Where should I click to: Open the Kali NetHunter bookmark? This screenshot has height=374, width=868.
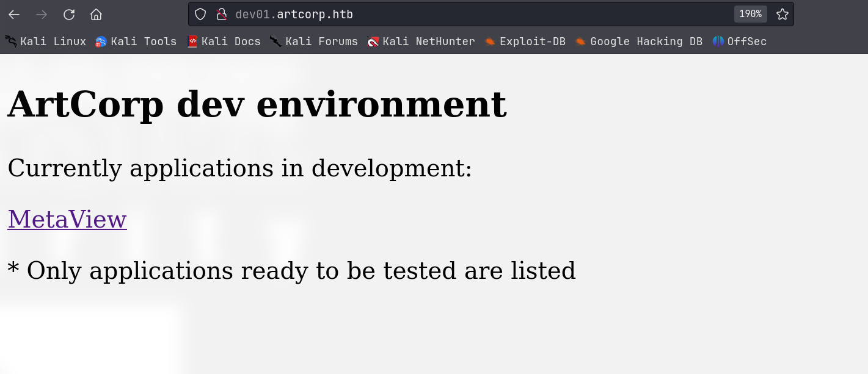421,41
